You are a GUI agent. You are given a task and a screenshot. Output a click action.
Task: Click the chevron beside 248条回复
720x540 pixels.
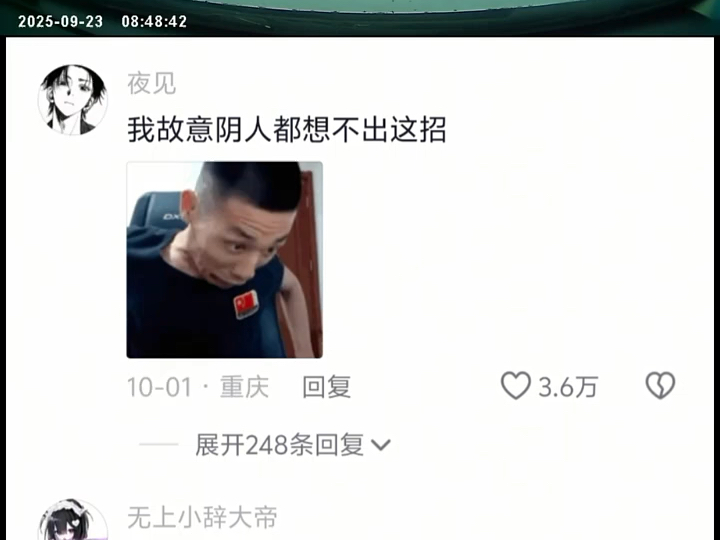[381, 445]
